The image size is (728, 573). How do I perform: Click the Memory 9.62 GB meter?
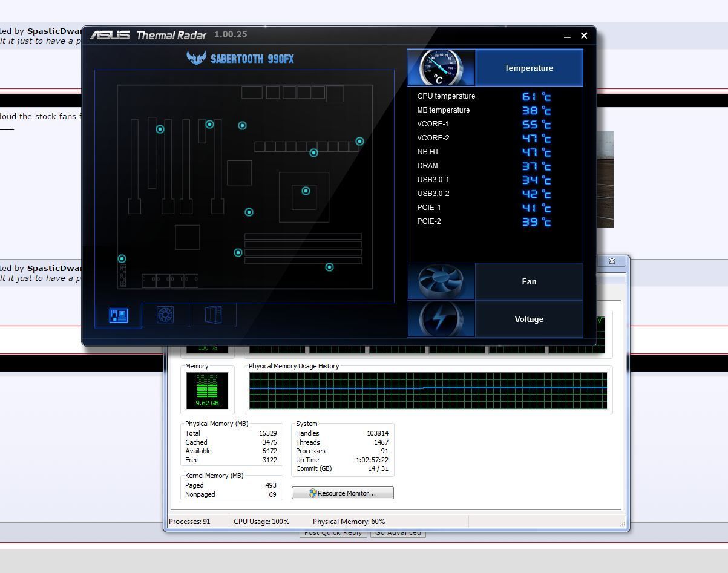coord(207,390)
